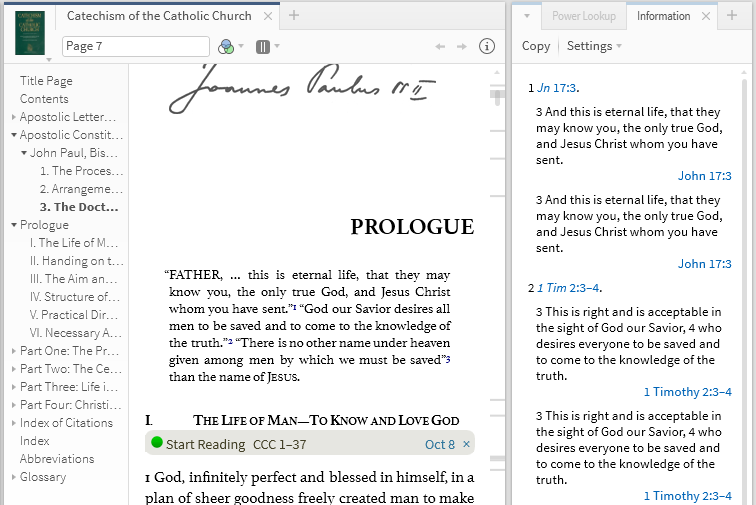Image resolution: width=756 pixels, height=505 pixels.
Task: Expand the Index of Citations
Action: point(14,423)
